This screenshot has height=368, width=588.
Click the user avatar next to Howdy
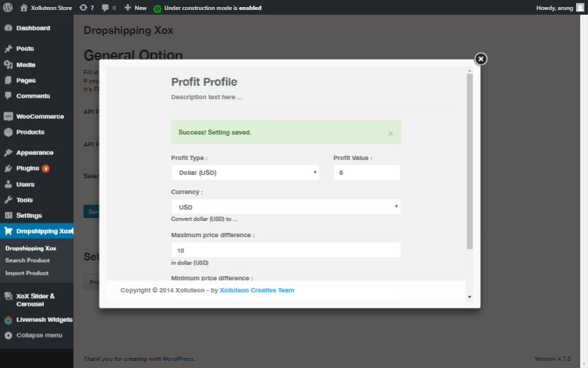[580, 8]
